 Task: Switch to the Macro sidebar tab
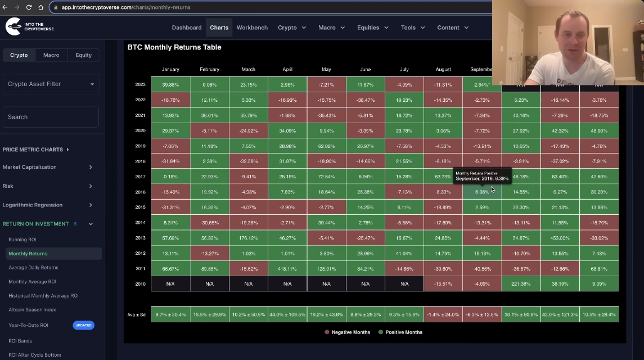[51, 55]
